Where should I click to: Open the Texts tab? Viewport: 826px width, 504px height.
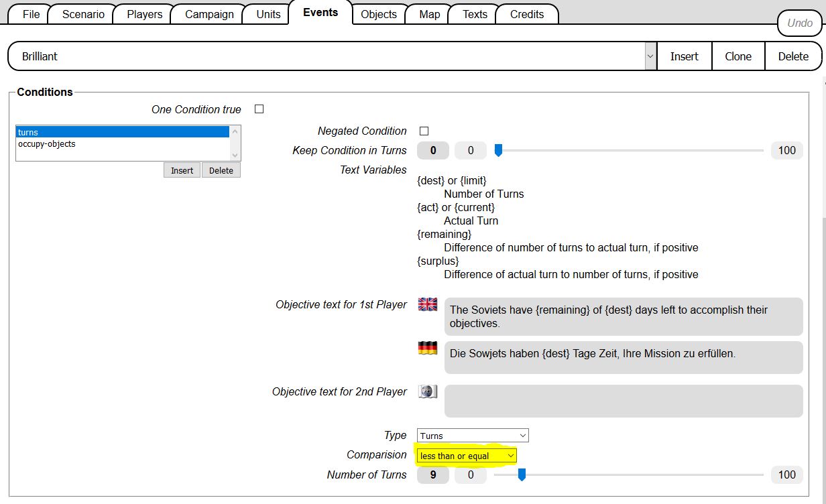(x=475, y=14)
